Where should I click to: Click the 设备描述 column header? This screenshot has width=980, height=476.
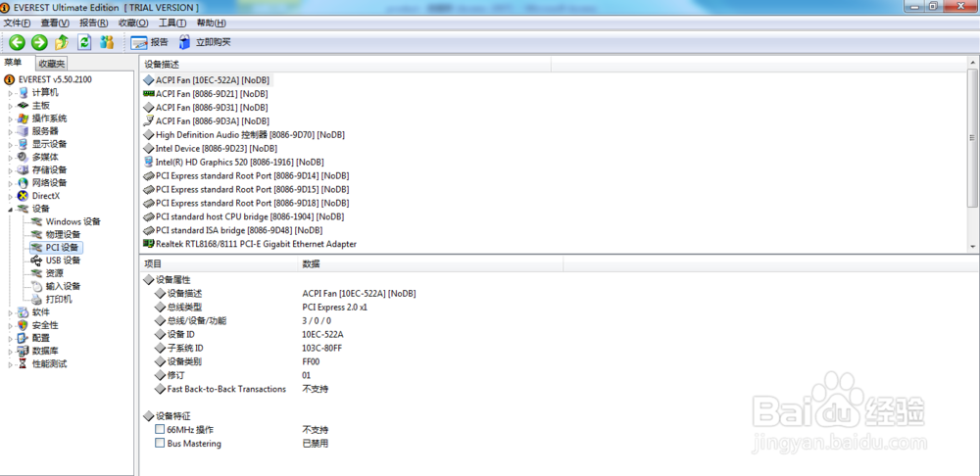pyautogui.click(x=345, y=65)
